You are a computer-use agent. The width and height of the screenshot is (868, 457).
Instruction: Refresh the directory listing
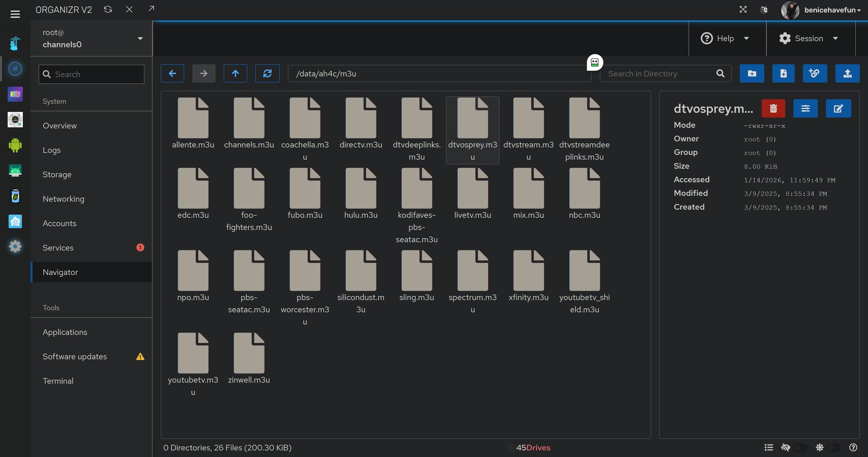pos(267,73)
